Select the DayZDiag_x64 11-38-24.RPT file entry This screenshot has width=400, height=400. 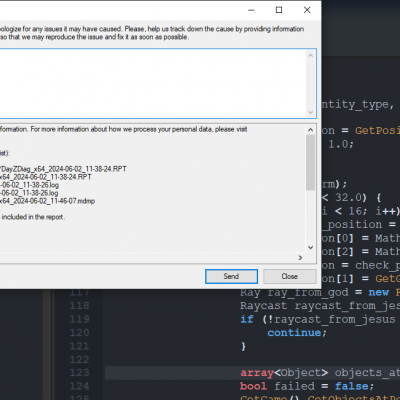click(x=63, y=169)
